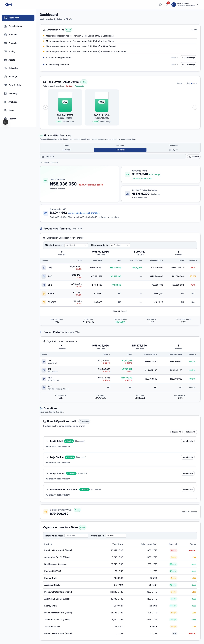
Task: Collapse Port Harcourt Depot Road section
Action: tap(47, 490)
